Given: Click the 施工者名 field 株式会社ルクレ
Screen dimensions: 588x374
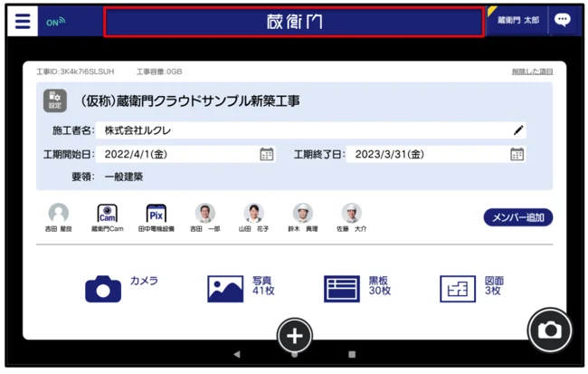Looking at the screenshot, I should tap(299, 130).
